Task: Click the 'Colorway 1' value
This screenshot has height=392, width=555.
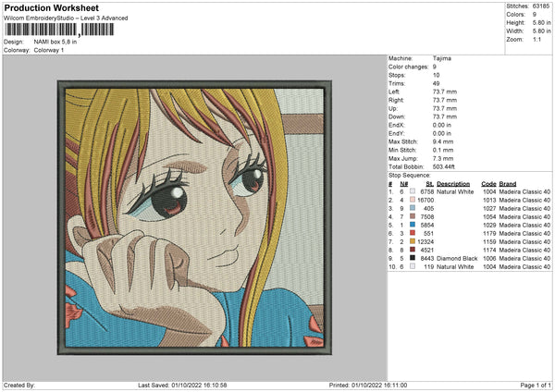Action: (x=49, y=50)
